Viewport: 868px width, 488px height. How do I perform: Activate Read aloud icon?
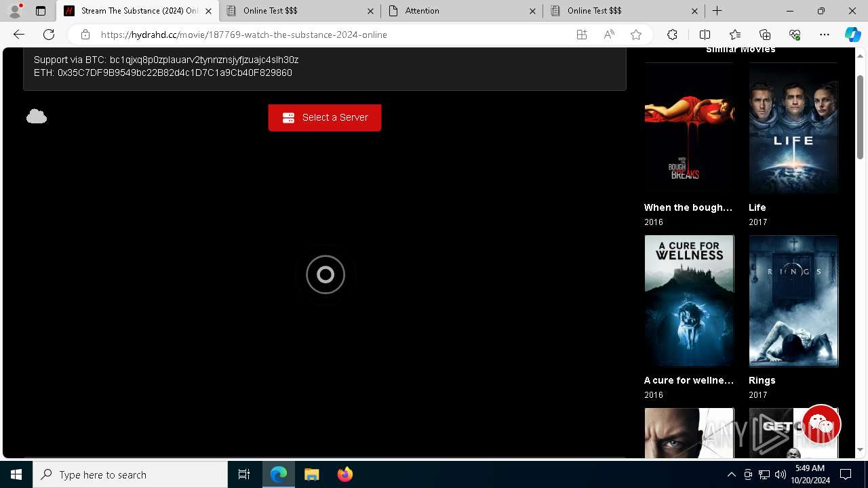point(609,35)
